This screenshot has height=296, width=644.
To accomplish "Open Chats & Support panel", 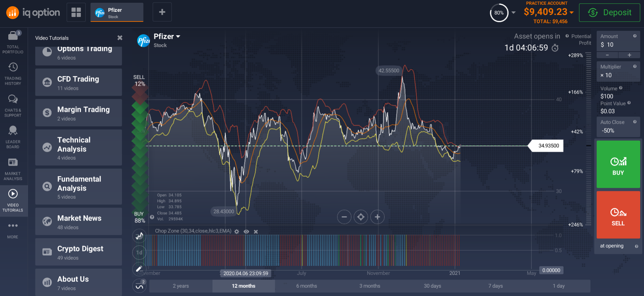I will point(13,105).
